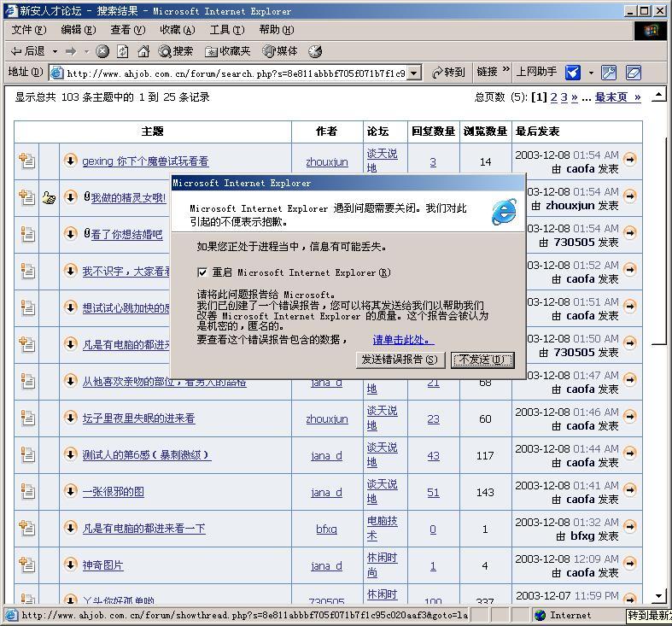Screen dimensions: 672x626
Task: Click the Back arrow toolbar icon
Action: point(16,51)
